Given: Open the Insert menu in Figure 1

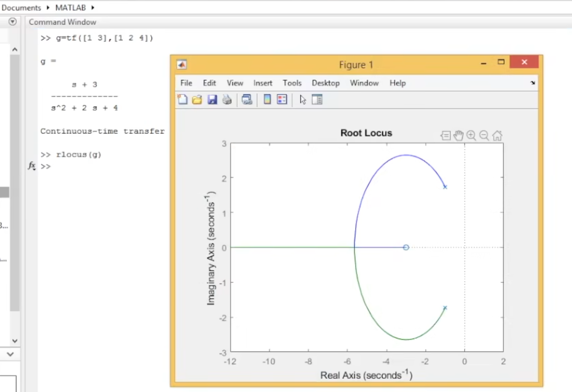Looking at the screenshot, I should [263, 83].
